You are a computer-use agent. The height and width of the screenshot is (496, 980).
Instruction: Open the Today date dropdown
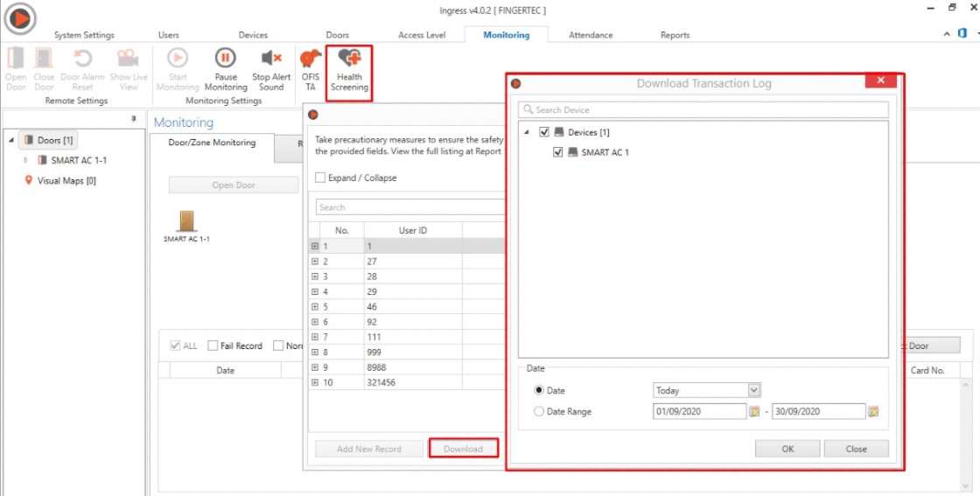click(x=753, y=390)
